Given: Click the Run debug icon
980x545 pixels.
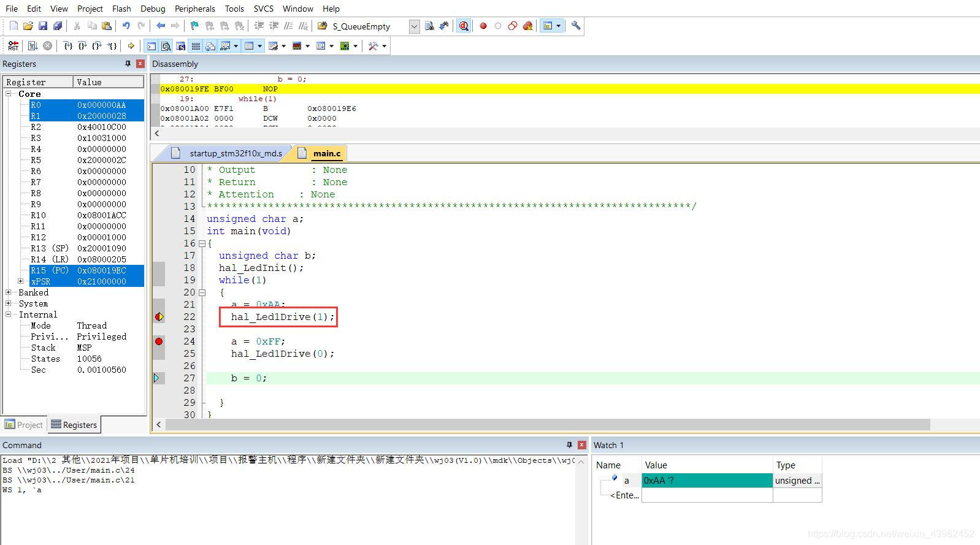Looking at the screenshot, I should (33, 46).
